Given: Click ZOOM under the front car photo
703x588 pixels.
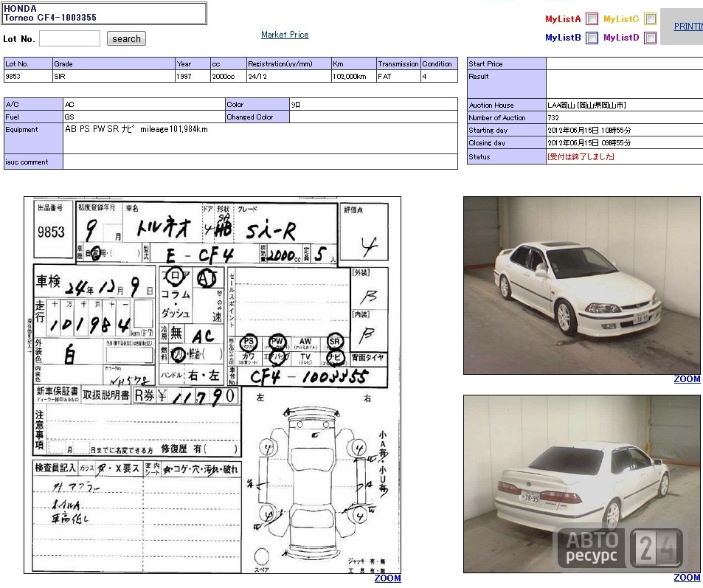Looking at the screenshot, I should (x=687, y=379).
